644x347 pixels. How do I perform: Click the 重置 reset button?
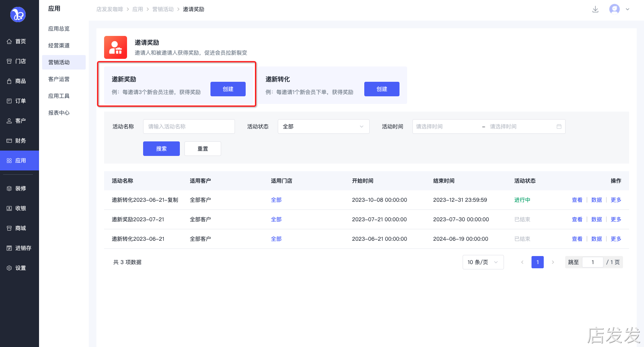203,149
